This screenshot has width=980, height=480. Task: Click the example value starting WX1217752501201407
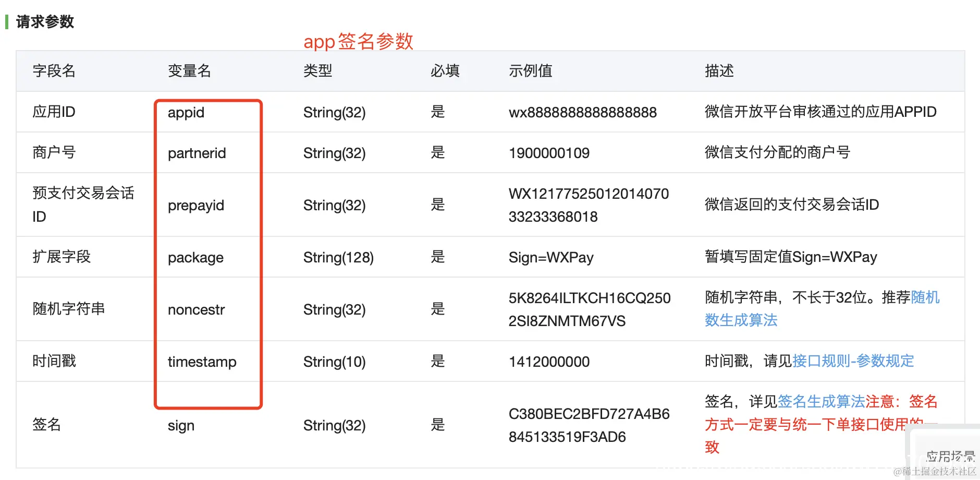pos(589,205)
